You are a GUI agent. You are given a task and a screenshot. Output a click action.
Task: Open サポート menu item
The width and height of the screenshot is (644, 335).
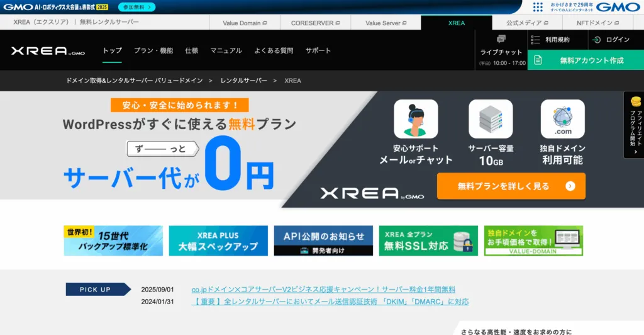318,50
